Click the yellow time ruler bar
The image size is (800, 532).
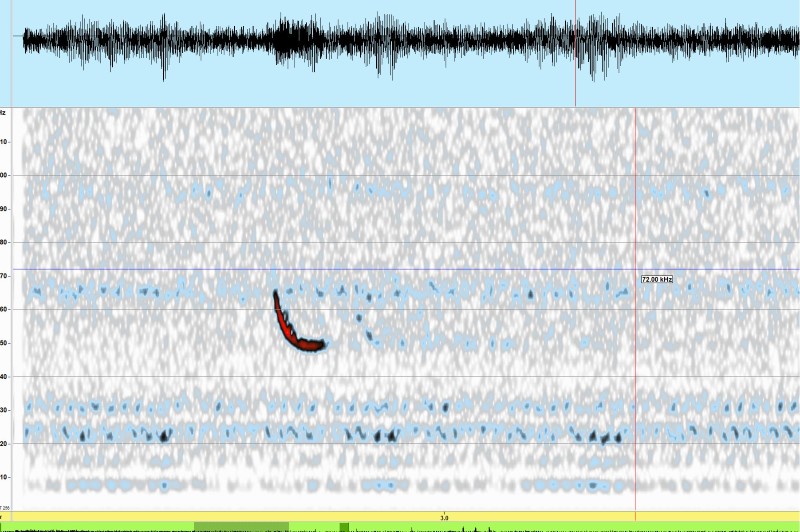tap(600, 517)
